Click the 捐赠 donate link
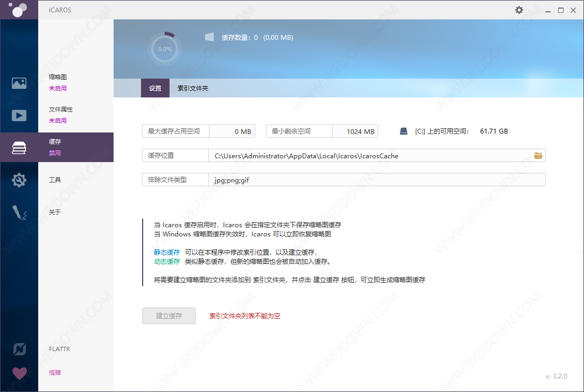The image size is (584, 392). click(x=55, y=373)
